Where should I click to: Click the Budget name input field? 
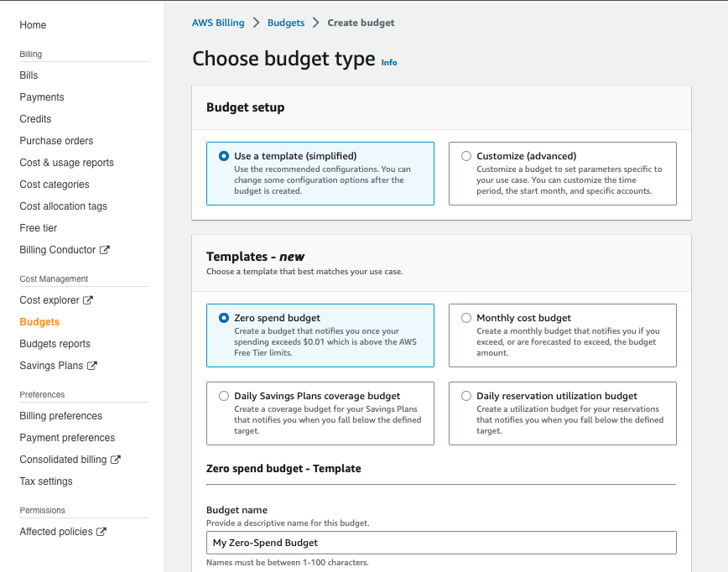coord(441,543)
